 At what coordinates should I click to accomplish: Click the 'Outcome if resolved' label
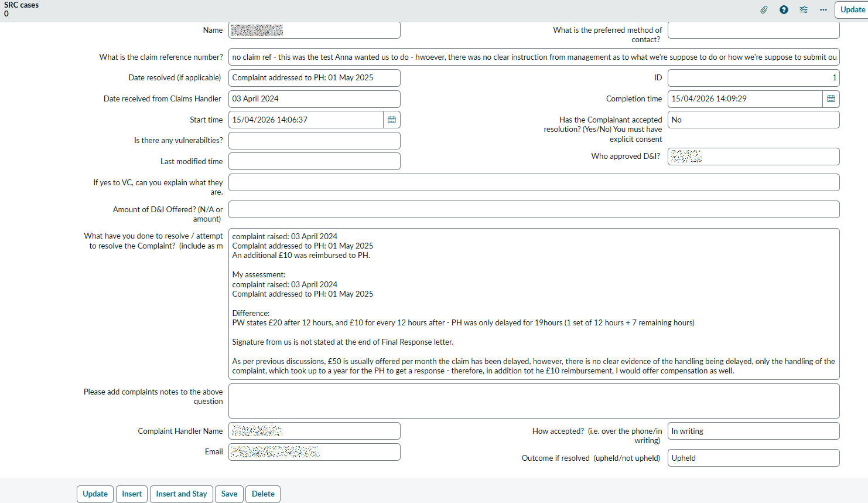pyautogui.click(x=591, y=458)
